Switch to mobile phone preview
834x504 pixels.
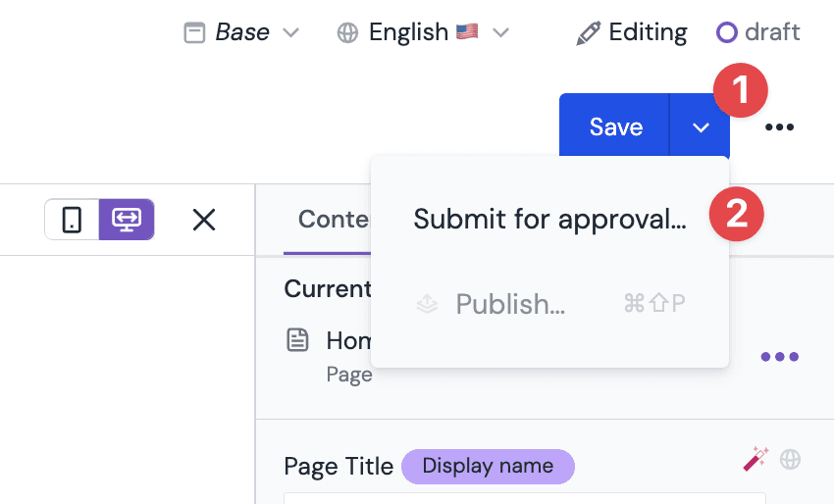(72, 220)
